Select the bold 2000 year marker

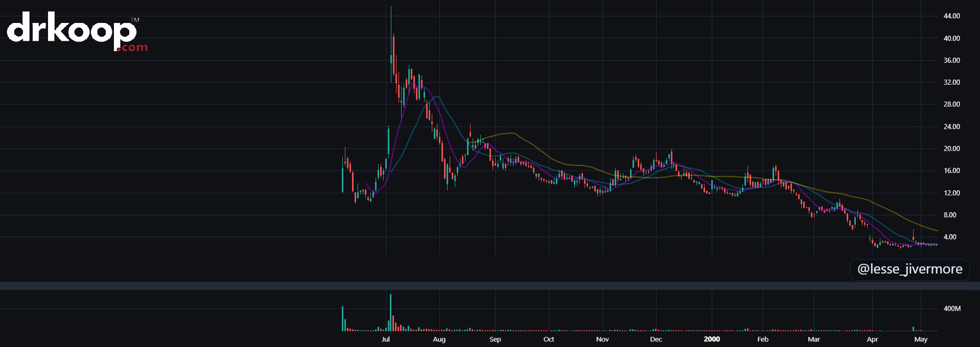pyautogui.click(x=712, y=339)
